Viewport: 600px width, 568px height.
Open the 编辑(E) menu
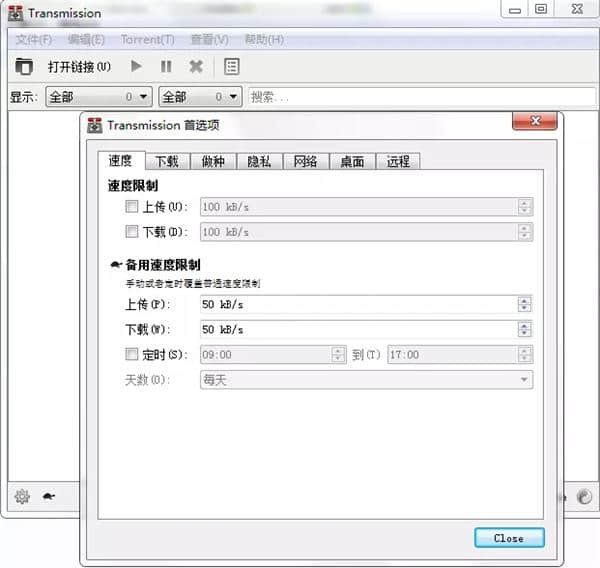pos(86,39)
